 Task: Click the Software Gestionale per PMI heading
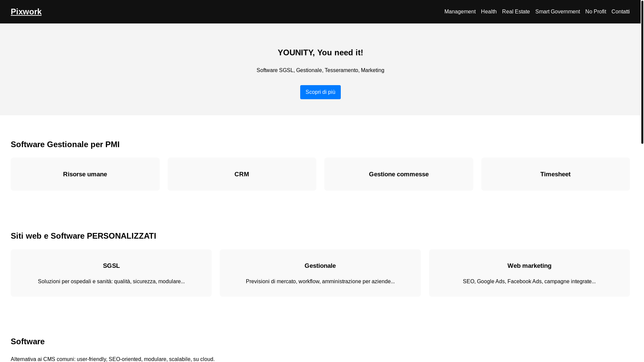point(65,144)
